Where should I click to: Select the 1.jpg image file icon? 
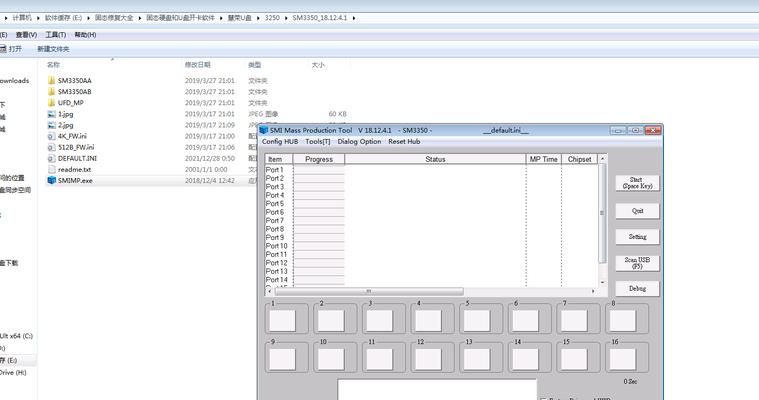(x=52, y=114)
